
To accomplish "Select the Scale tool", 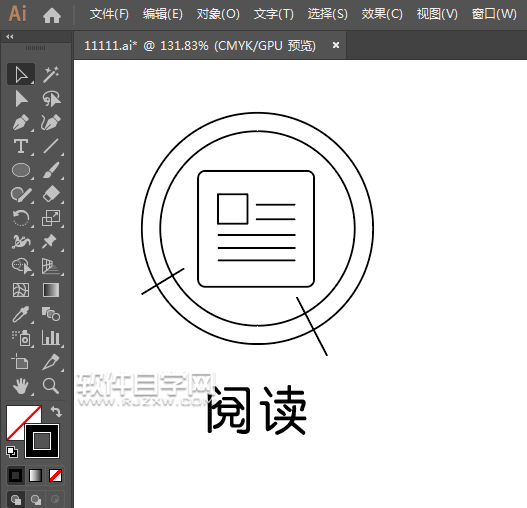I will [51, 218].
